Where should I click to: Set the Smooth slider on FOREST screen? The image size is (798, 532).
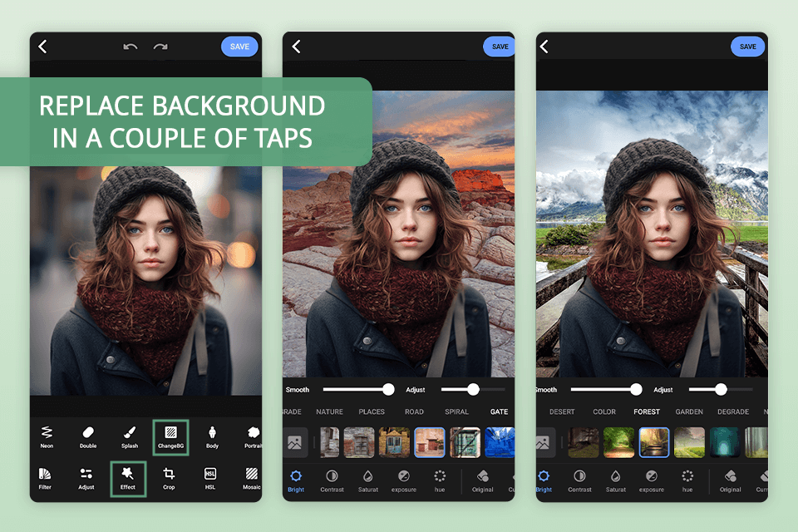point(606,390)
